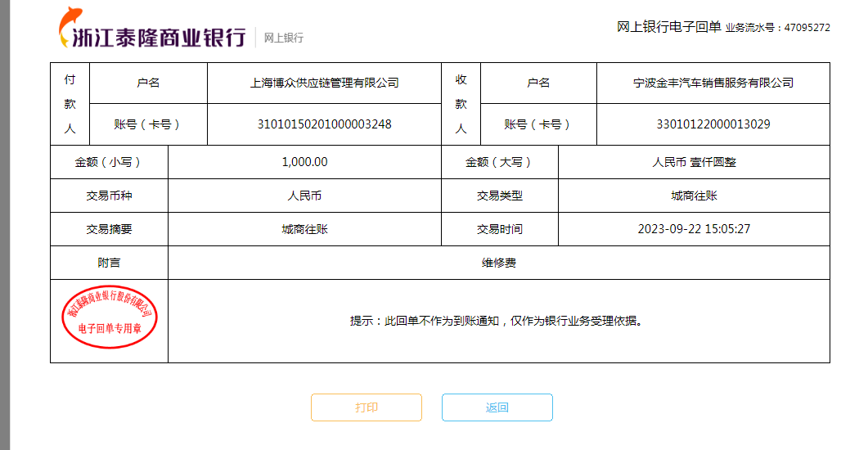Select the payer account number 31010150201000003248
The width and height of the screenshot is (868, 450).
click(x=324, y=124)
